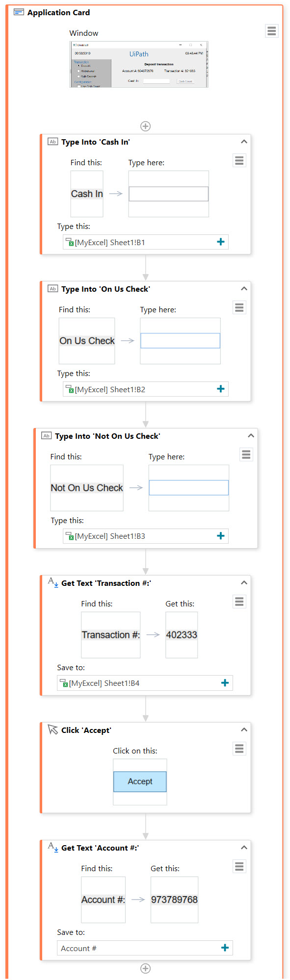
Task: Click the plus icon below the Window thumbnail
Action: click(145, 126)
